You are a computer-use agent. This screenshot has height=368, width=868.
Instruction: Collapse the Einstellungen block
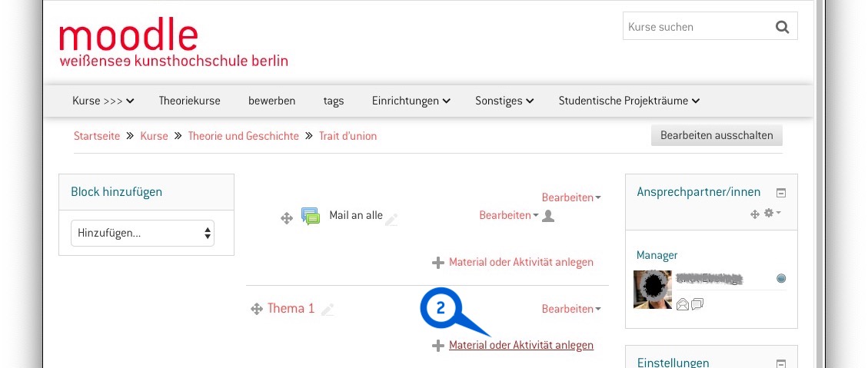[x=781, y=363]
